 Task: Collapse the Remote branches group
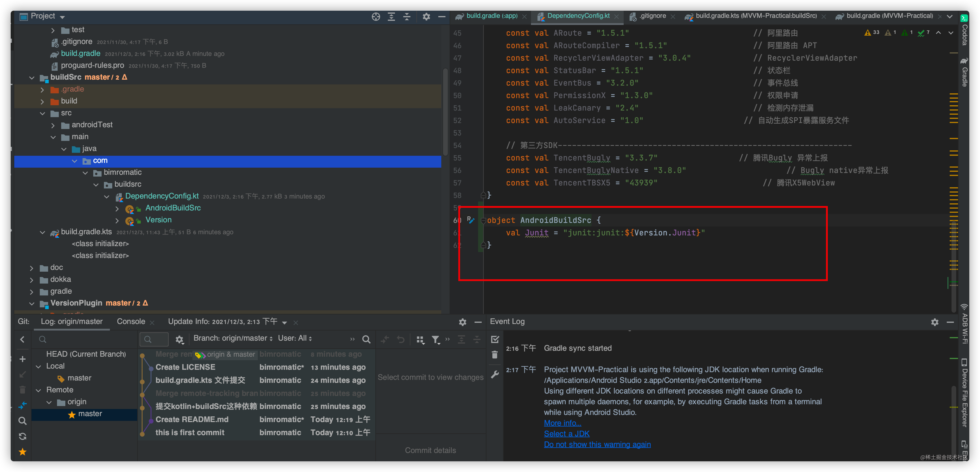(x=38, y=390)
